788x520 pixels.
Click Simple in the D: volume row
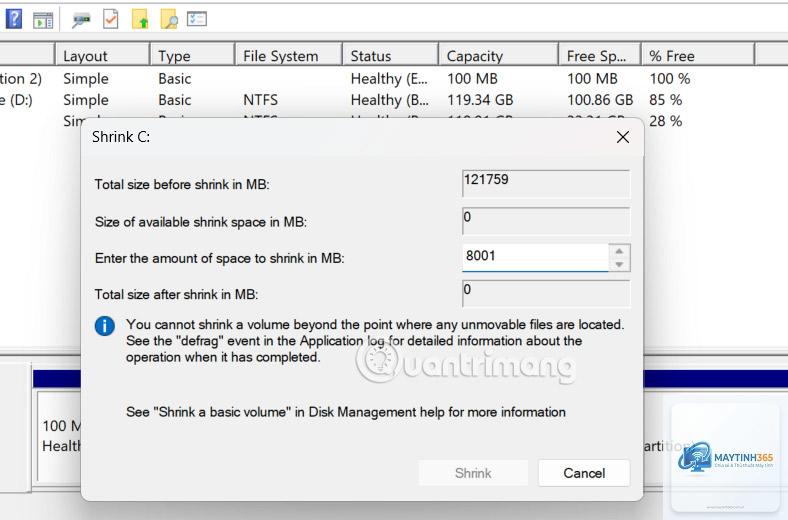86,100
